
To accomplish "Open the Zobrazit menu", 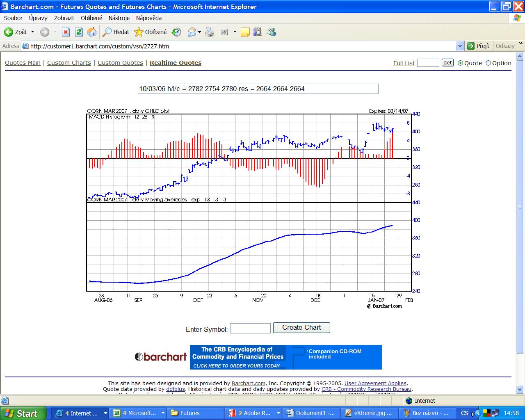I will [x=64, y=18].
